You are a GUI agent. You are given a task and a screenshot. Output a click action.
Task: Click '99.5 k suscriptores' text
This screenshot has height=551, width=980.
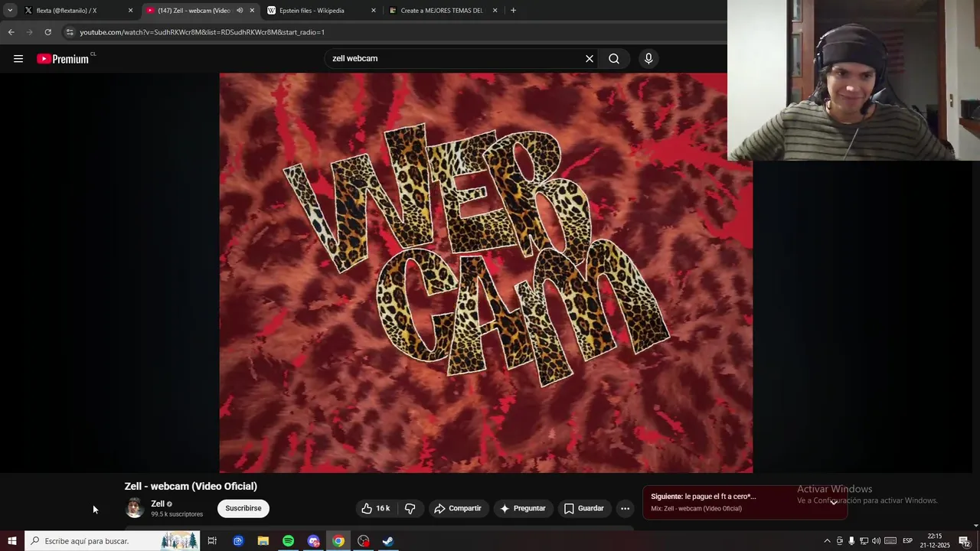pyautogui.click(x=177, y=514)
